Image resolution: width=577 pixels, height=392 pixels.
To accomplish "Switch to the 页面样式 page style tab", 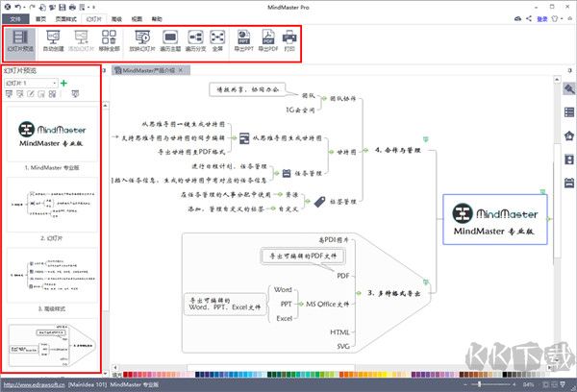I will (x=65, y=19).
